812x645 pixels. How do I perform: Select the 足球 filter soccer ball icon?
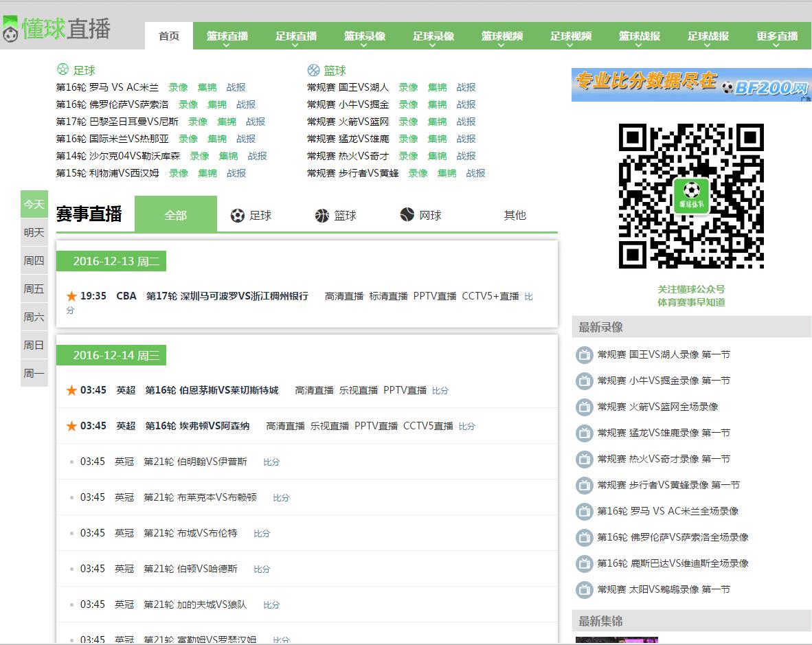pos(237,216)
